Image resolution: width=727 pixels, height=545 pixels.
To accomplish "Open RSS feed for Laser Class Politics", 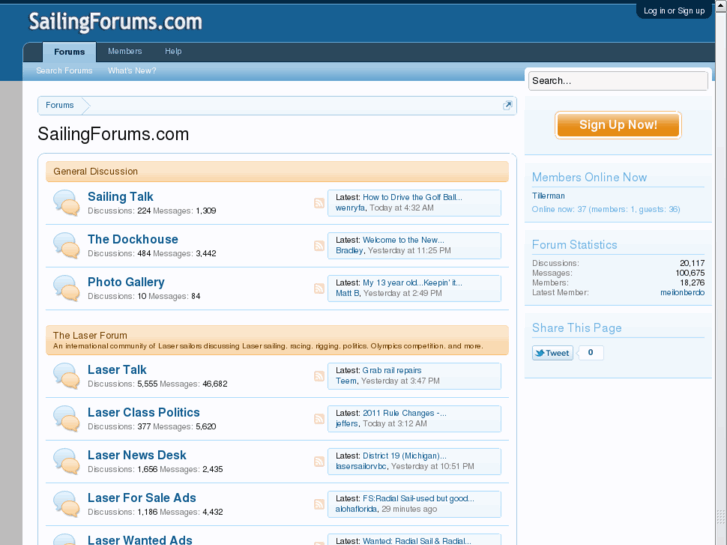I will [x=319, y=418].
